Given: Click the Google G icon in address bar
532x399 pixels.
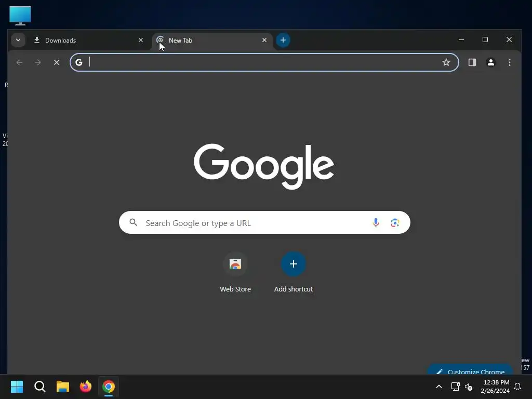Looking at the screenshot, I should (x=79, y=62).
